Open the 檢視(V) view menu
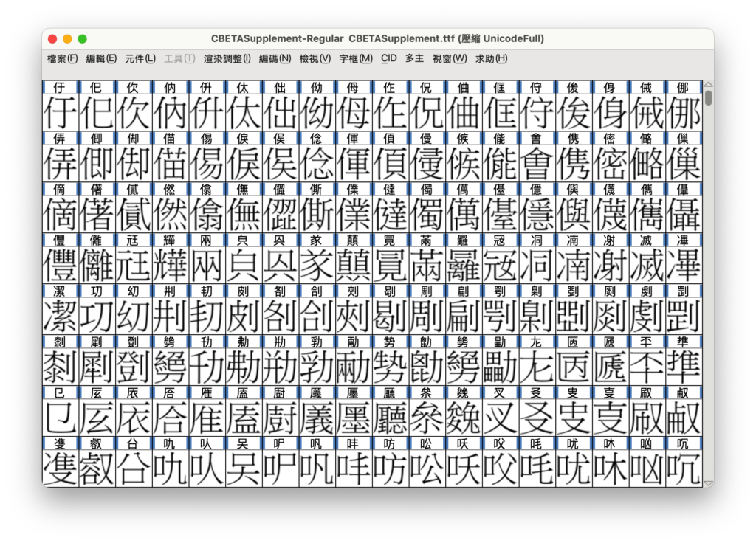Image resolution: width=756 pixels, height=543 pixels. point(315,59)
